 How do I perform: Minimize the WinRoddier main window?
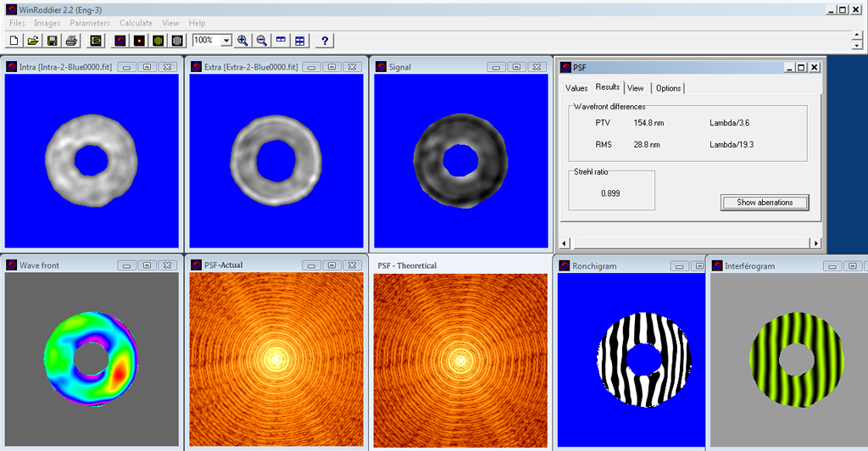tap(831, 10)
